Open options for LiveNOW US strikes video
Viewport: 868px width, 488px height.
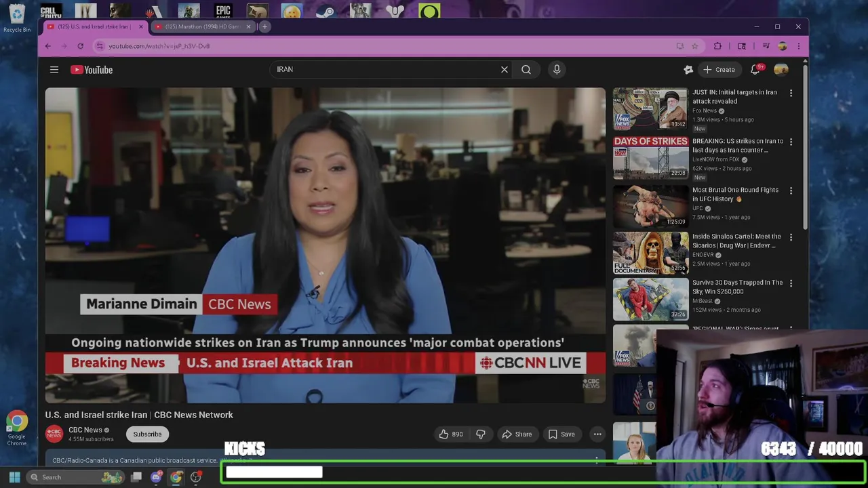(x=791, y=142)
